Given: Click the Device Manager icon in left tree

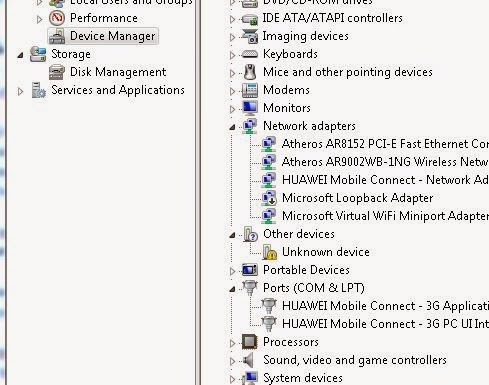Looking at the screenshot, I should pos(57,36).
